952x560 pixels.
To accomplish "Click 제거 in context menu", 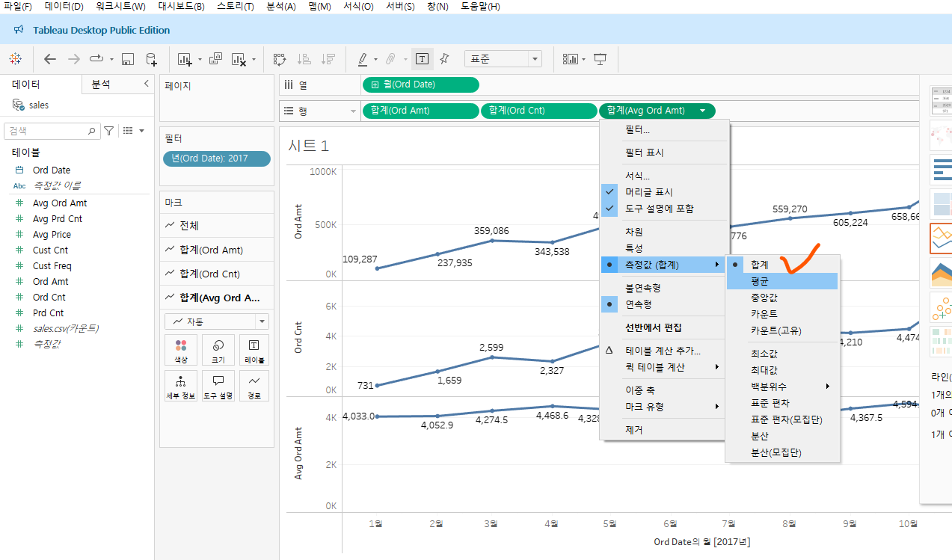I will [664, 430].
